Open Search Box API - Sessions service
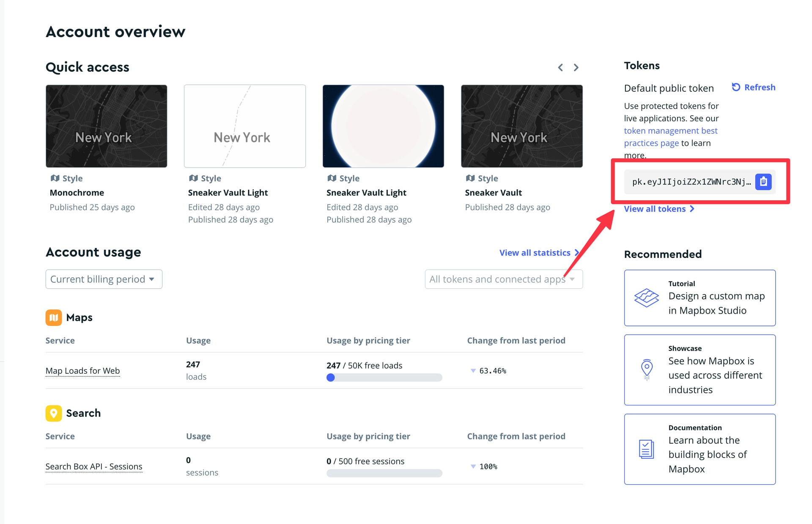 pyautogui.click(x=94, y=466)
